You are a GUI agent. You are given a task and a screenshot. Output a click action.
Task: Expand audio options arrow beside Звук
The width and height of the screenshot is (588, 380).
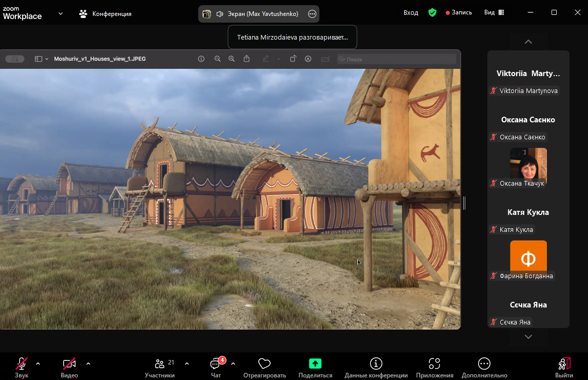point(38,364)
